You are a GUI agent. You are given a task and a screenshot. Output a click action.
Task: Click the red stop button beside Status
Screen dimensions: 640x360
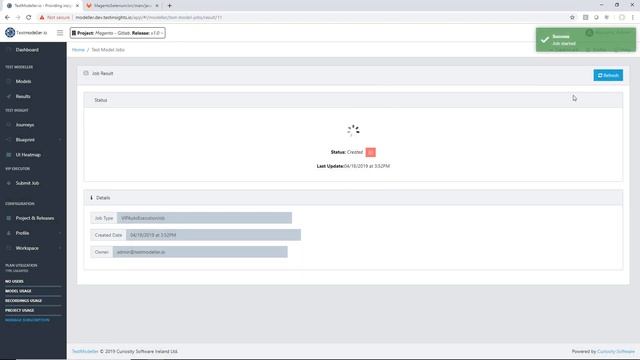(371, 152)
